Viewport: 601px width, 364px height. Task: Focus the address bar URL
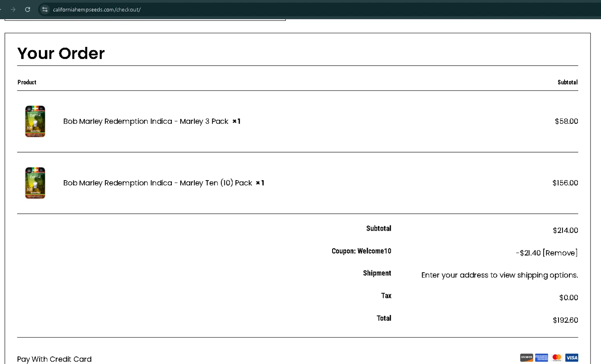[97, 10]
